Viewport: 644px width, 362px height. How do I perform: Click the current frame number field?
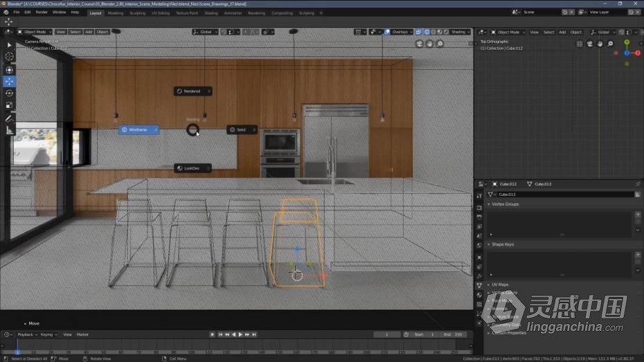pos(386,335)
